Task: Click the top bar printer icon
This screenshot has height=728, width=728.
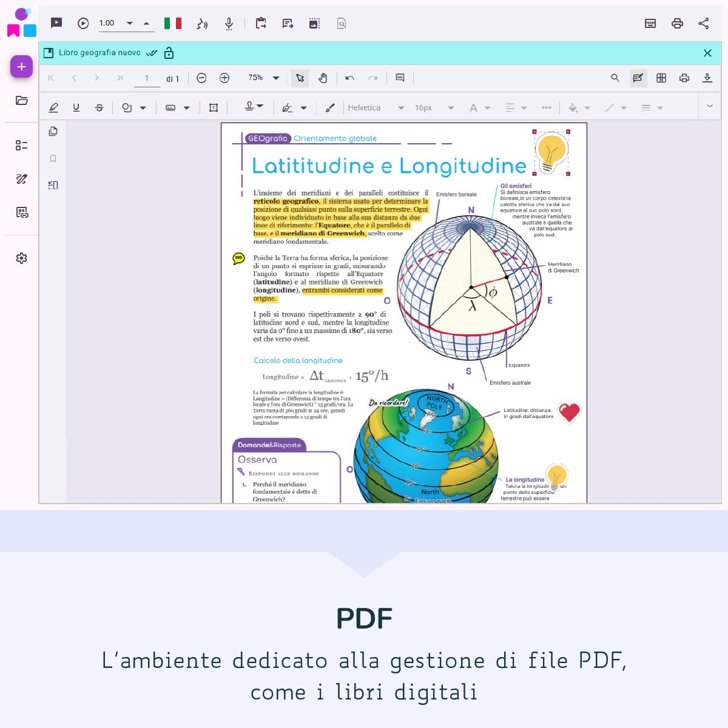Action: [x=677, y=24]
